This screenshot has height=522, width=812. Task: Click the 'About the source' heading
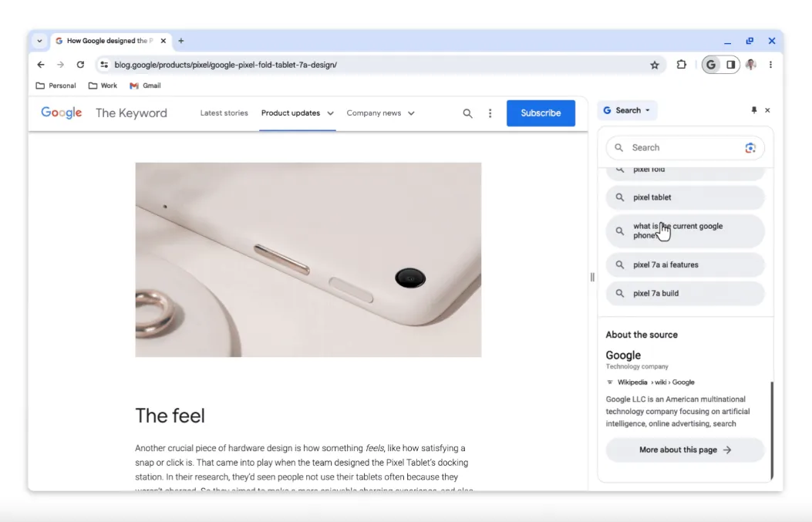(642, 335)
